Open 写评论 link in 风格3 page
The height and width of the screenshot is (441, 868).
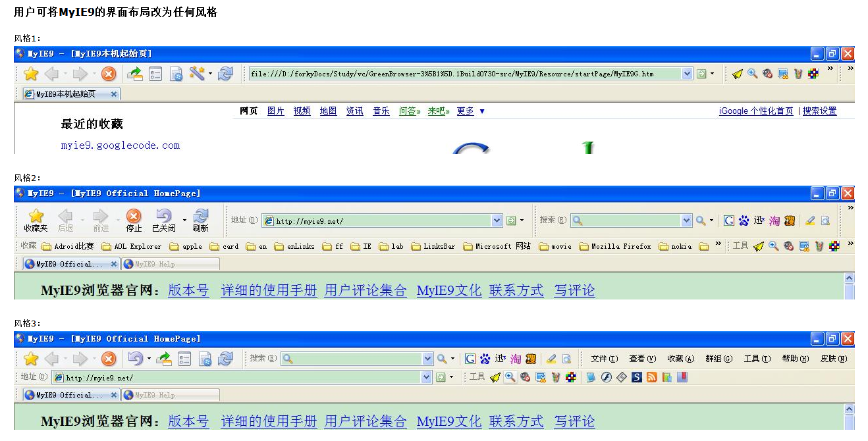(574, 421)
